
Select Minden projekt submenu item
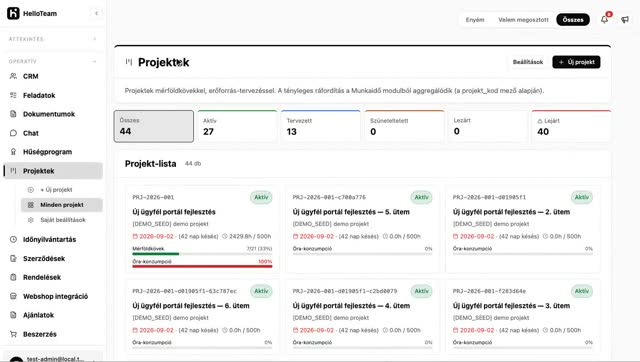(62, 205)
